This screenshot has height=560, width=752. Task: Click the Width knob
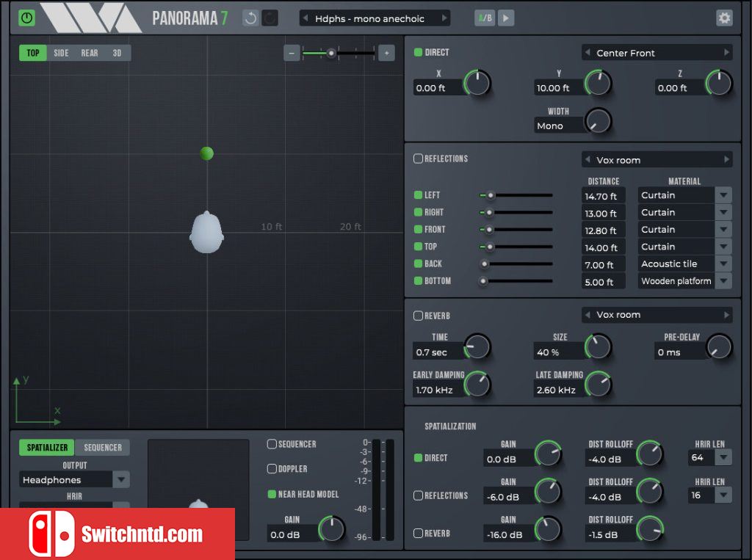point(598,121)
